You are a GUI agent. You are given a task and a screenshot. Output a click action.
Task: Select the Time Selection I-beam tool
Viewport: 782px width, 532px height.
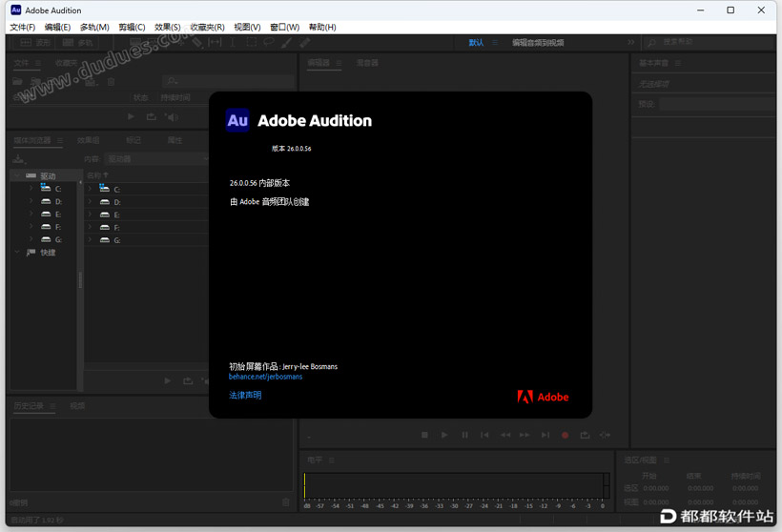pyautogui.click(x=233, y=42)
